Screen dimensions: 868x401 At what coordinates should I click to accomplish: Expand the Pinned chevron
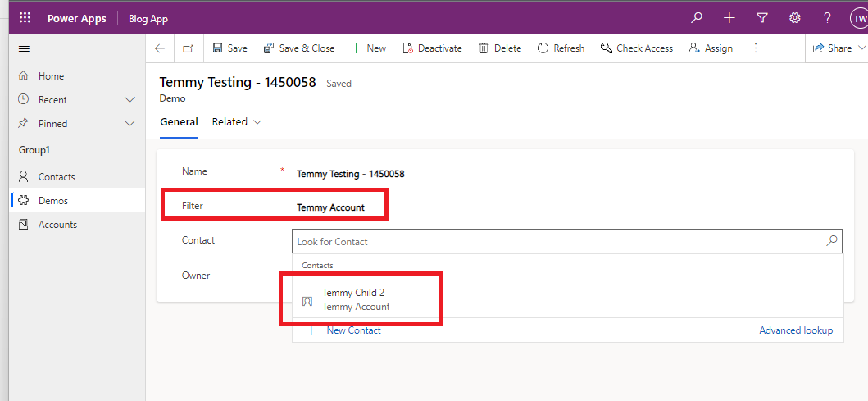coord(130,124)
